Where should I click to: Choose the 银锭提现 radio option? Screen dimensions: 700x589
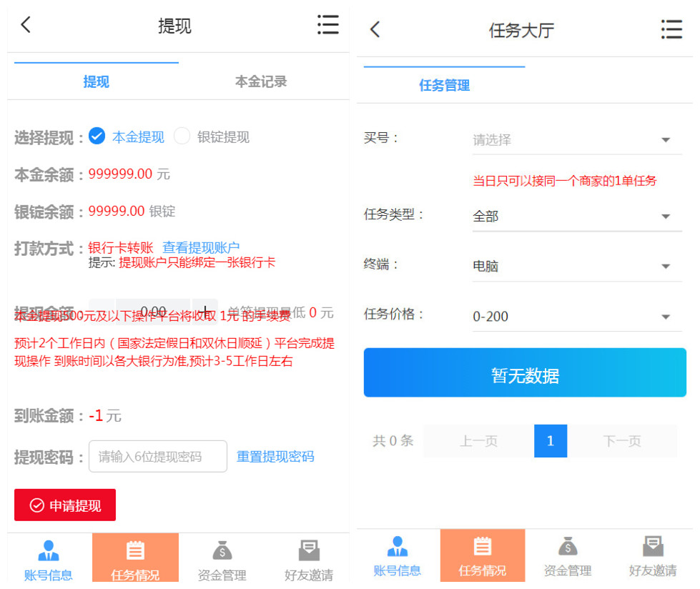pyautogui.click(x=182, y=137)
